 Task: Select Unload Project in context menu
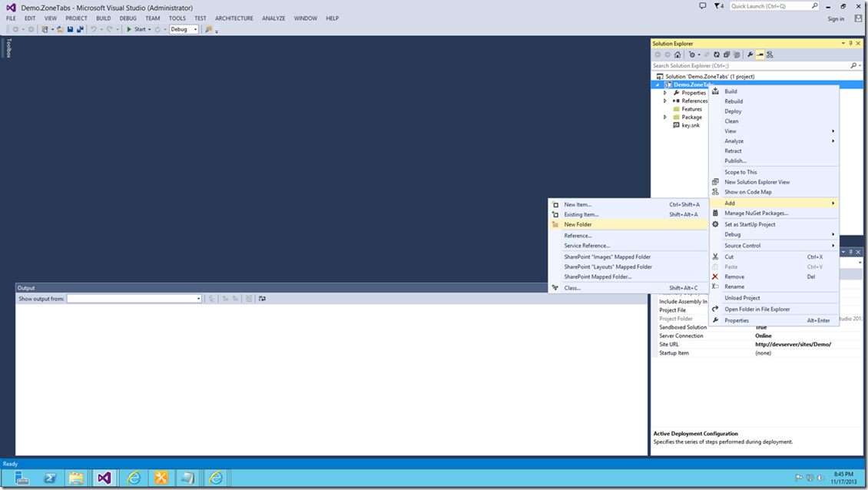[774, 298]
